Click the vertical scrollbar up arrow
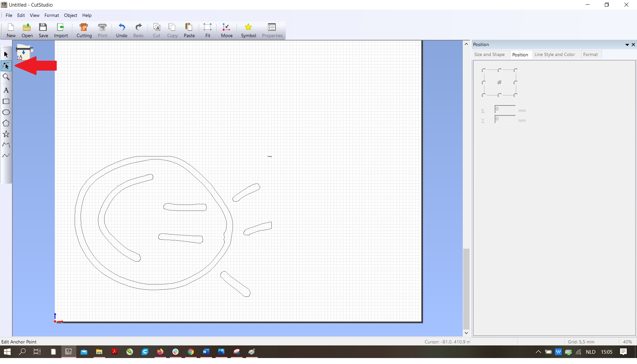This screenshot has width=637, height=364. [x=466, y=44]
